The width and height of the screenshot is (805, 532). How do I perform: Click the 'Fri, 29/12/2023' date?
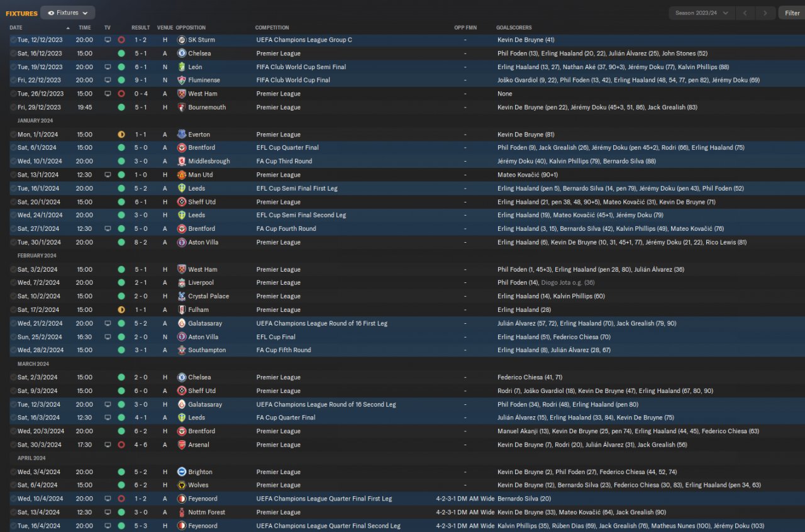[39, 108]
